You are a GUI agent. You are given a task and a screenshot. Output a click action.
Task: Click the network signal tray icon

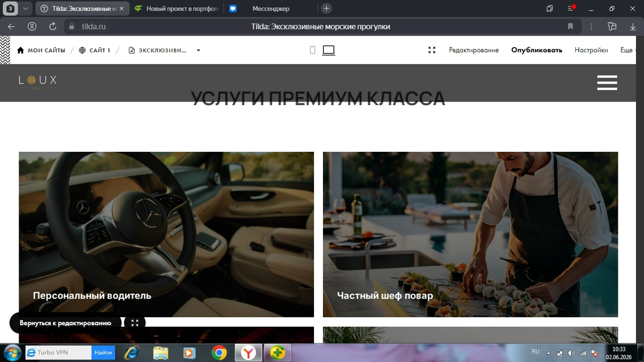[583, 353]
